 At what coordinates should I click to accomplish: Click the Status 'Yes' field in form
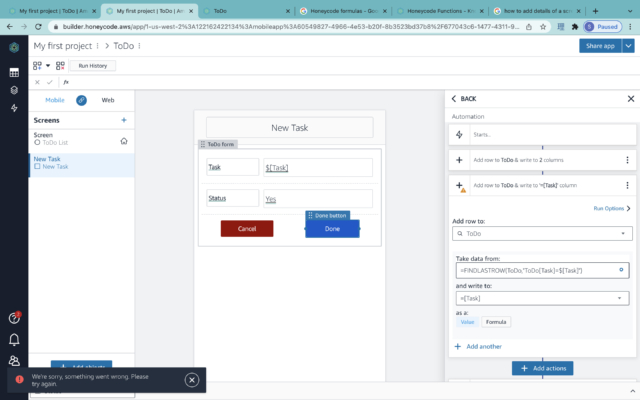tap(318, 199)
